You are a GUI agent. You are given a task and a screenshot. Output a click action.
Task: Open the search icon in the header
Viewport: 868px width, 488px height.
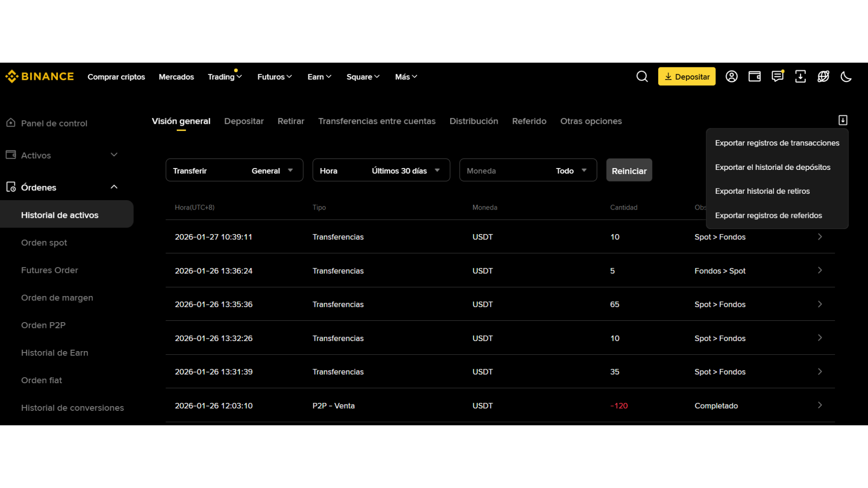click(642, 76)
